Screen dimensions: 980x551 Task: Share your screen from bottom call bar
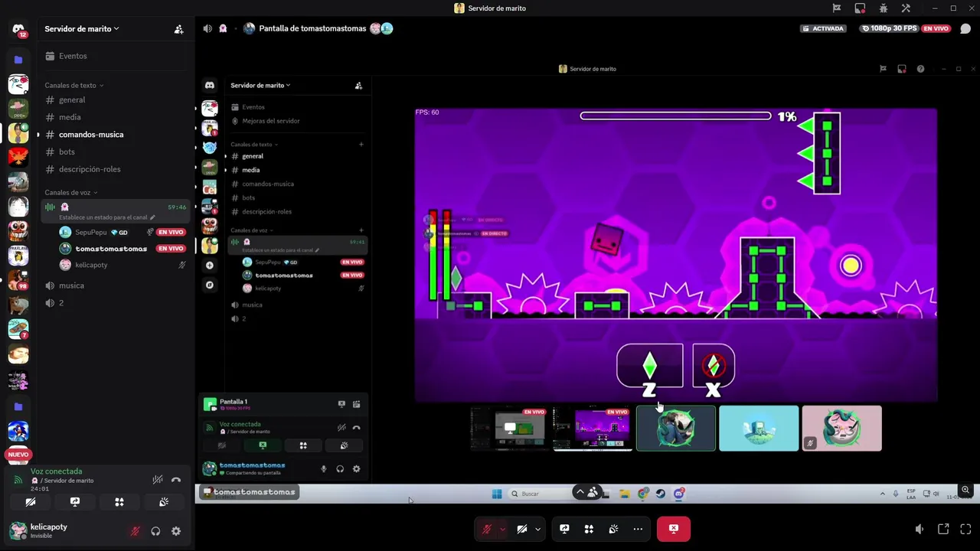(x=564, y=529)
